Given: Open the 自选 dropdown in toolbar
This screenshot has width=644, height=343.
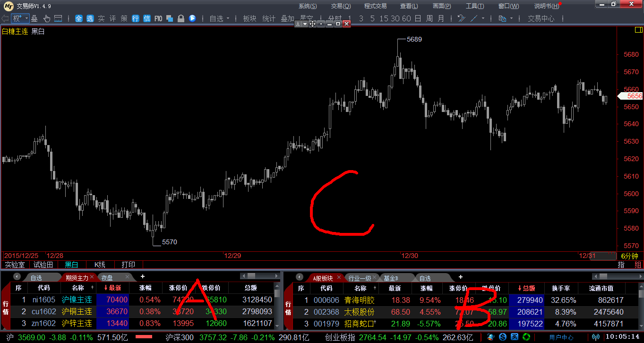Looking at the screenshot, I should click(219, 18).
